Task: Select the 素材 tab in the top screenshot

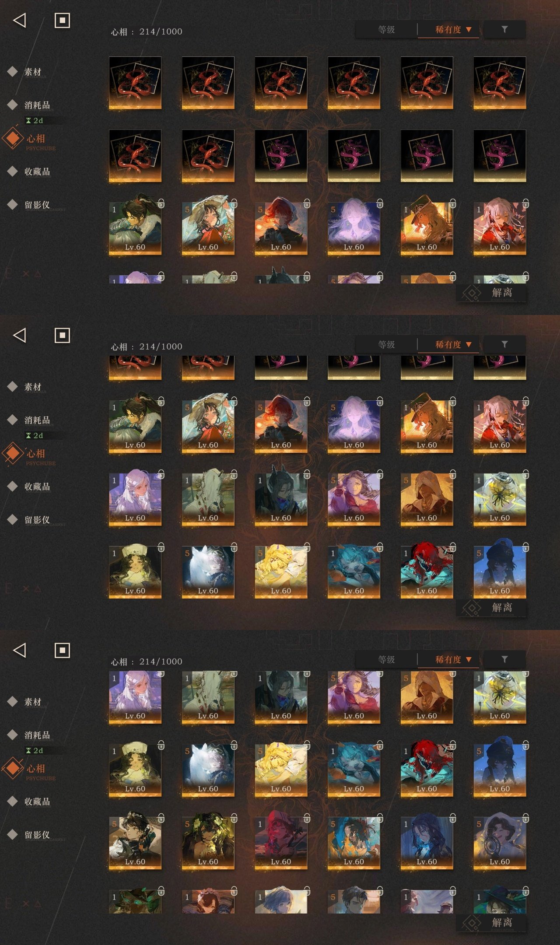Action: click(33, 72)
